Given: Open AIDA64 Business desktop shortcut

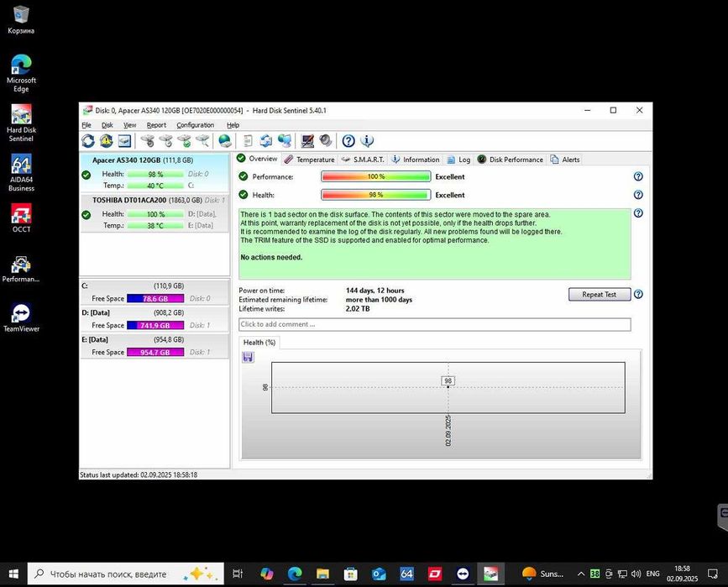Looking at the screenshot, I should 21,173.
